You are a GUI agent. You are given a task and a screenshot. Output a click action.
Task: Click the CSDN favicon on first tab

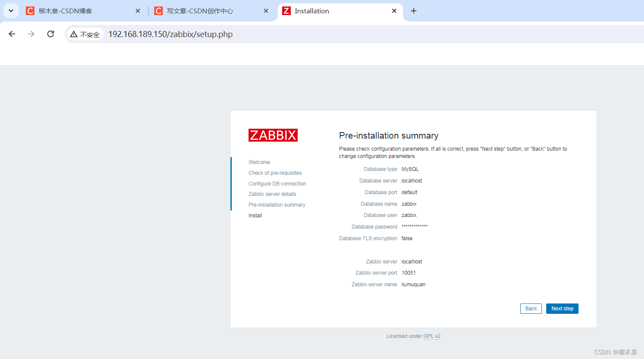[x=30, y=11]
